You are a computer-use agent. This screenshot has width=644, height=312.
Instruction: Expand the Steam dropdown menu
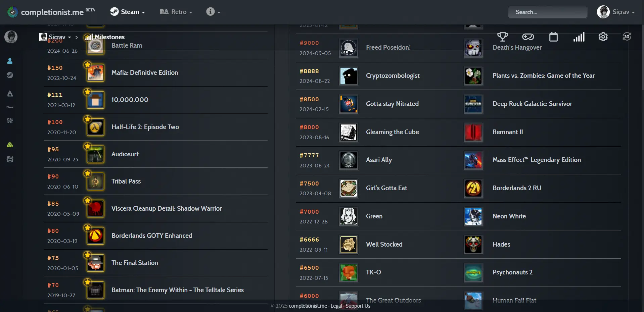coord(128,12)
